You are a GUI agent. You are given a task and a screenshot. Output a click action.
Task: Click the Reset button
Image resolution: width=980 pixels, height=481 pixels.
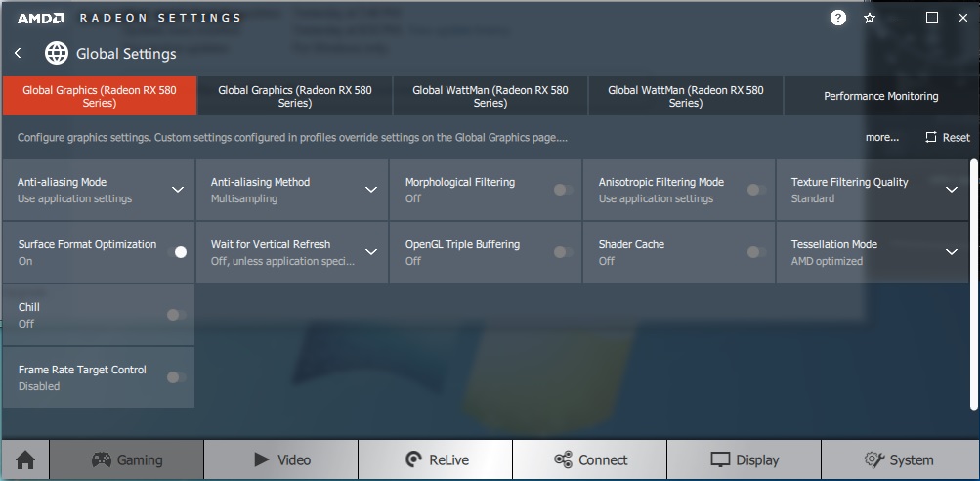[948, 138]
